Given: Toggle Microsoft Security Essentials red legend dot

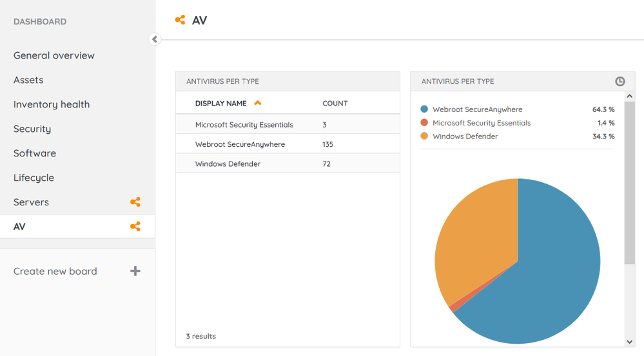Looking at the screenshot, I should [424, 123].
